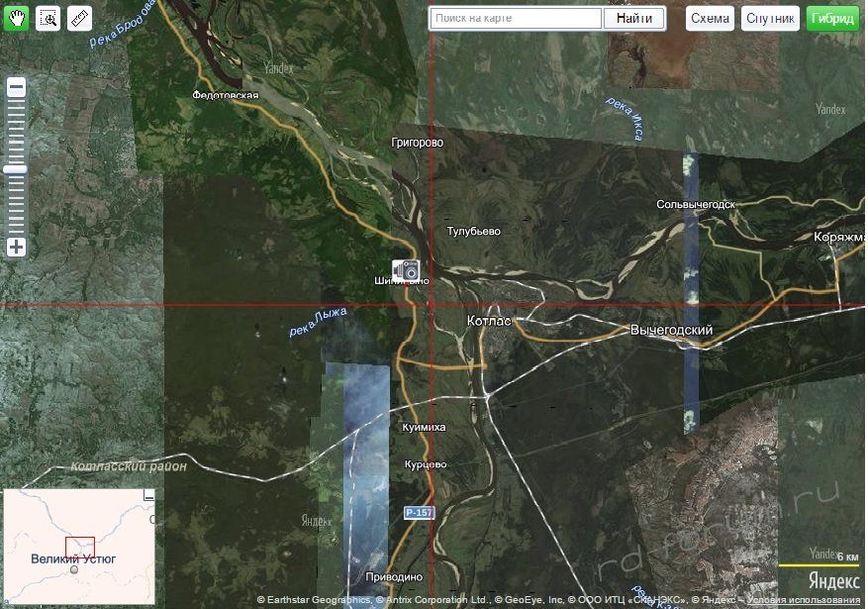Click the zoom in plus button
868x609 pixels.
(x=16, y=247)
